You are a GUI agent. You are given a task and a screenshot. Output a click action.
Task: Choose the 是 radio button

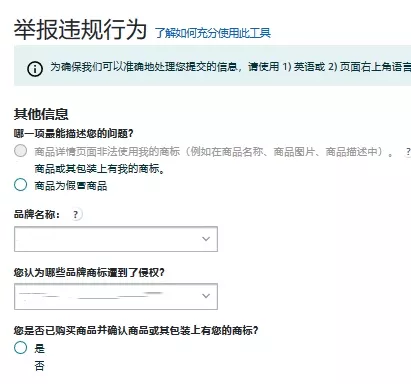click(20, 347)
